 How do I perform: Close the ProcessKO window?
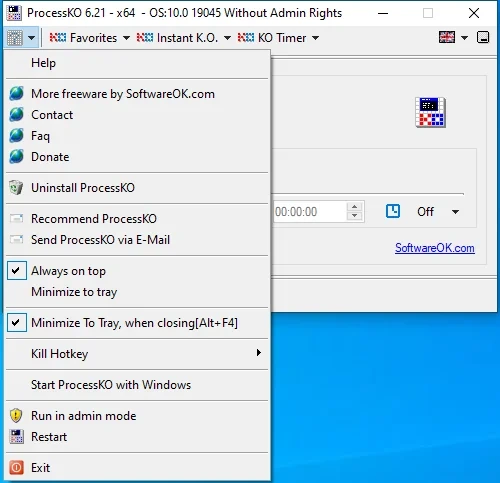point(474,13)
